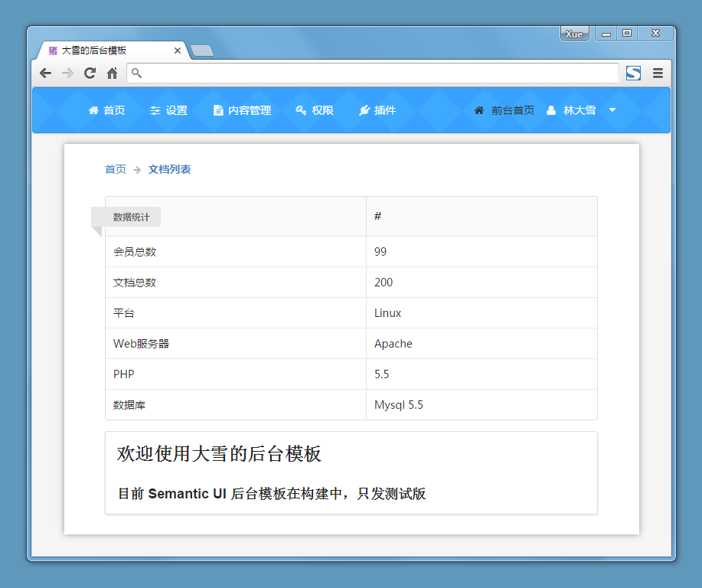Click the 欢迎使用大雪的后台模板 heading
The image size is (702, 588).
click(219, 454)
